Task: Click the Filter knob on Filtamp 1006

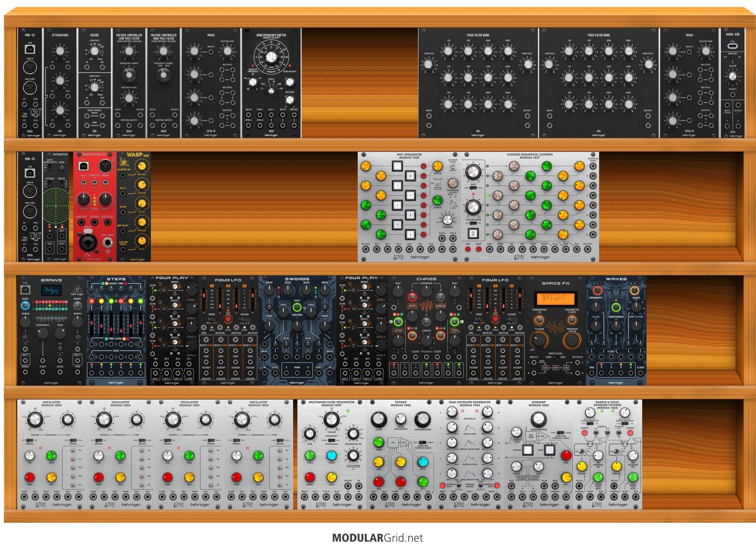Action: point(379,419)
